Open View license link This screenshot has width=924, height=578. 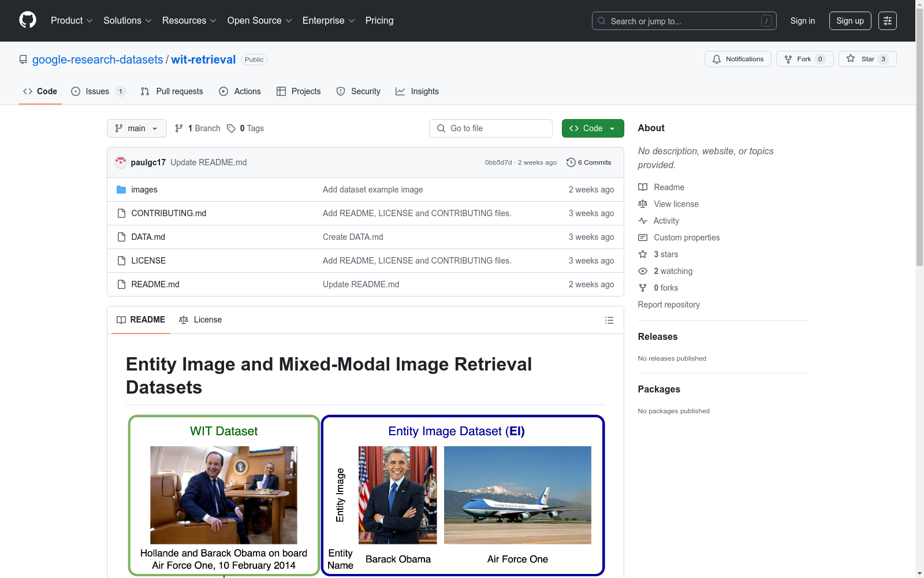668,204
